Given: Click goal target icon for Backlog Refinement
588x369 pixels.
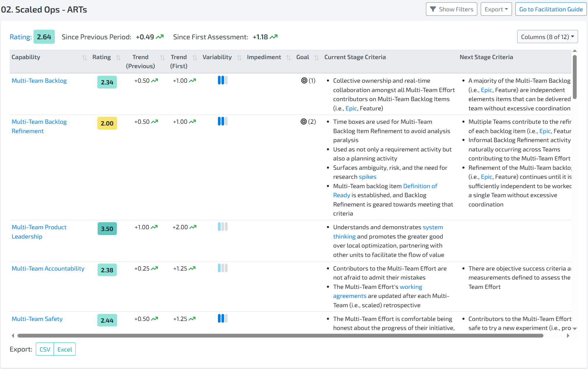Looking at the screenshot, I should [304, 122].
